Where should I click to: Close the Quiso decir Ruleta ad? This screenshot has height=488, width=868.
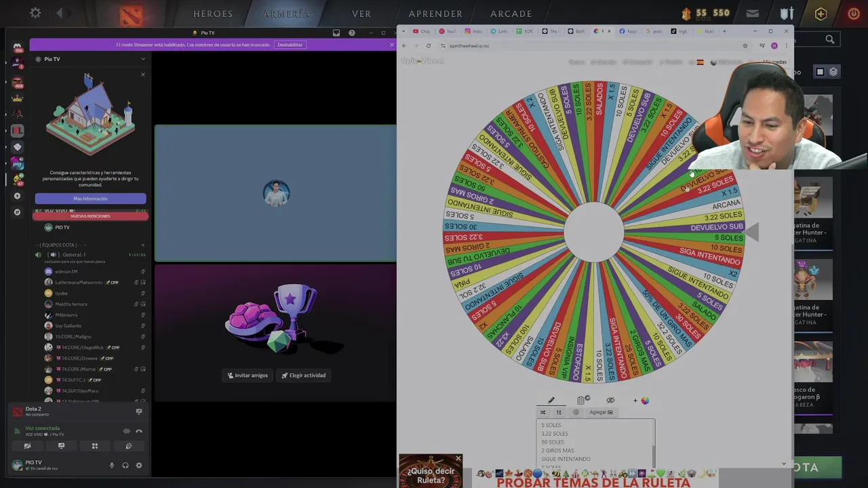[458, 459]
